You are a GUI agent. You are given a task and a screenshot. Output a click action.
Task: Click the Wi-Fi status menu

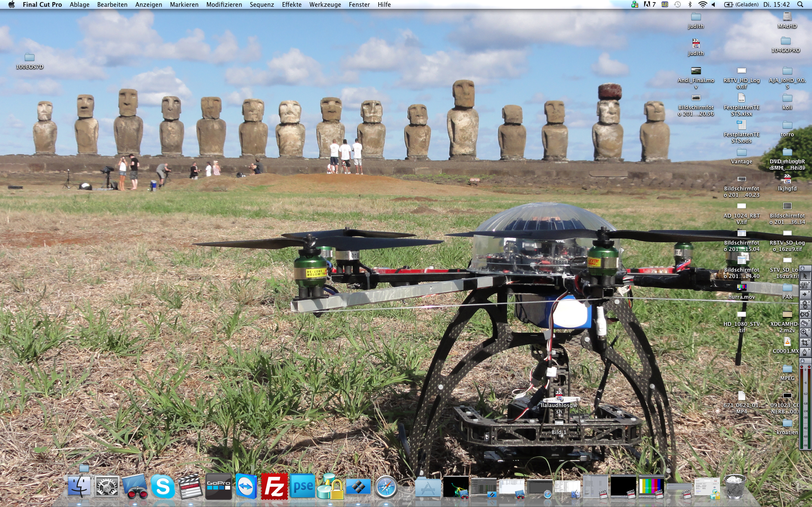702,5
